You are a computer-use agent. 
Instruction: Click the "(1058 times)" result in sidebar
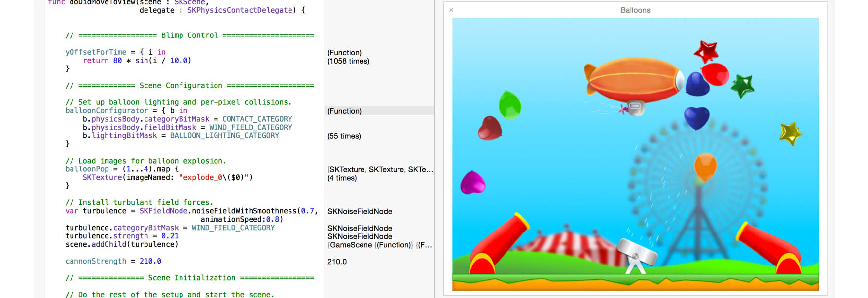(x=348, y=61)
